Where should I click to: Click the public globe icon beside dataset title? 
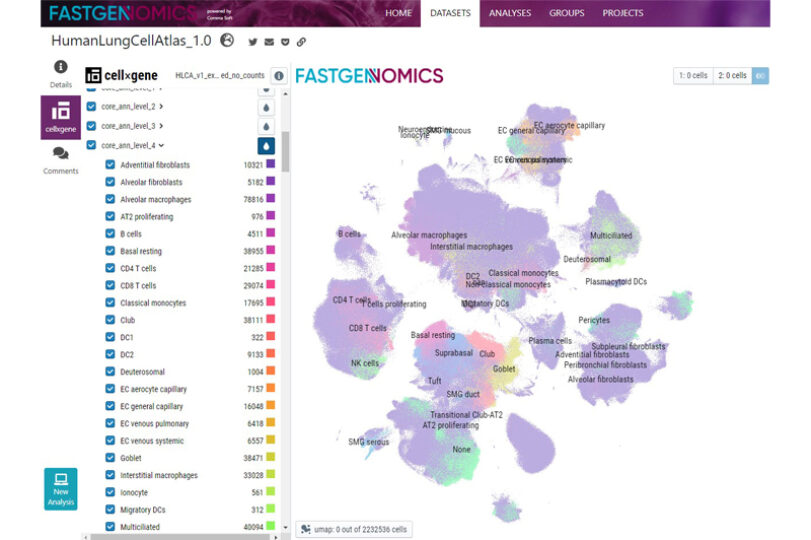point(227,40)
